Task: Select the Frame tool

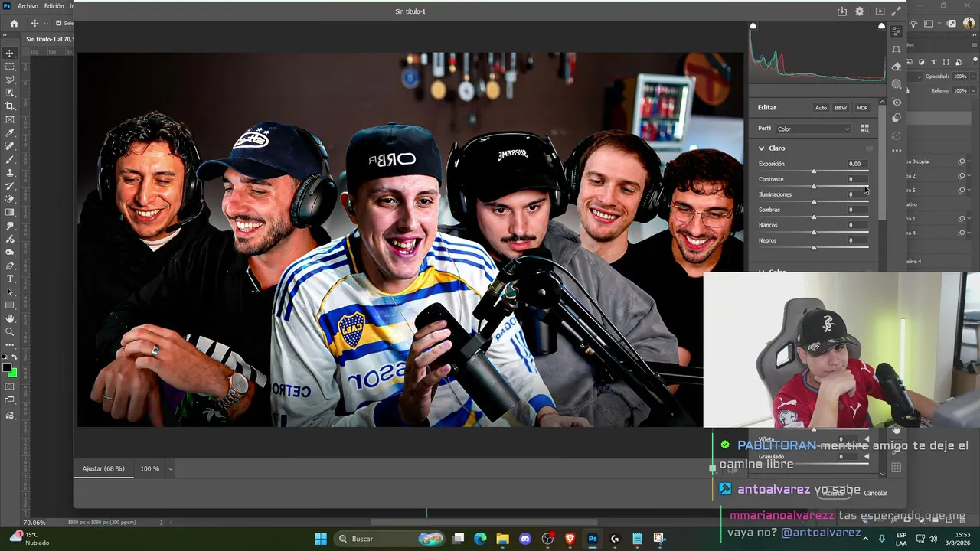Action: pyautogui.click(x=10, y=119)
